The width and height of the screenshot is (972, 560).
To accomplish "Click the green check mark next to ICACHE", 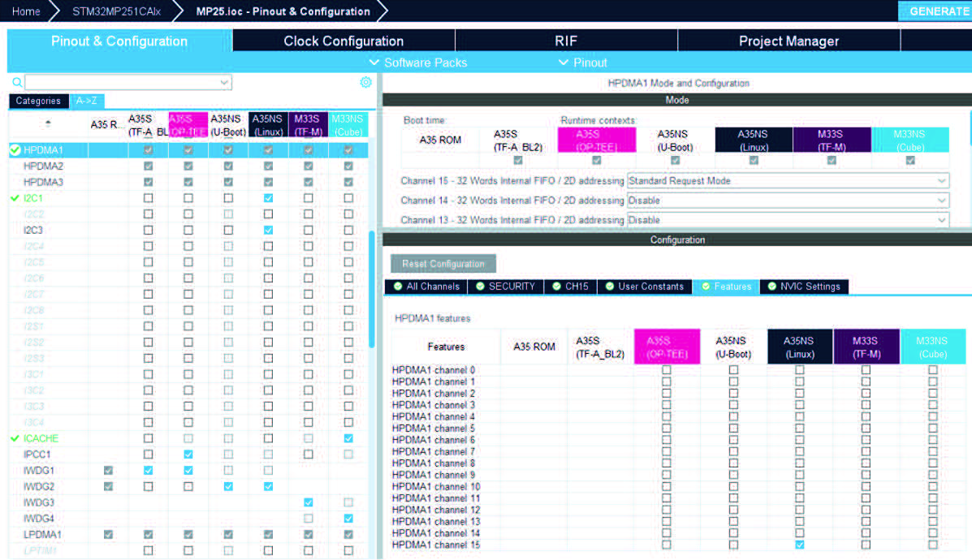I will point(15,438).
